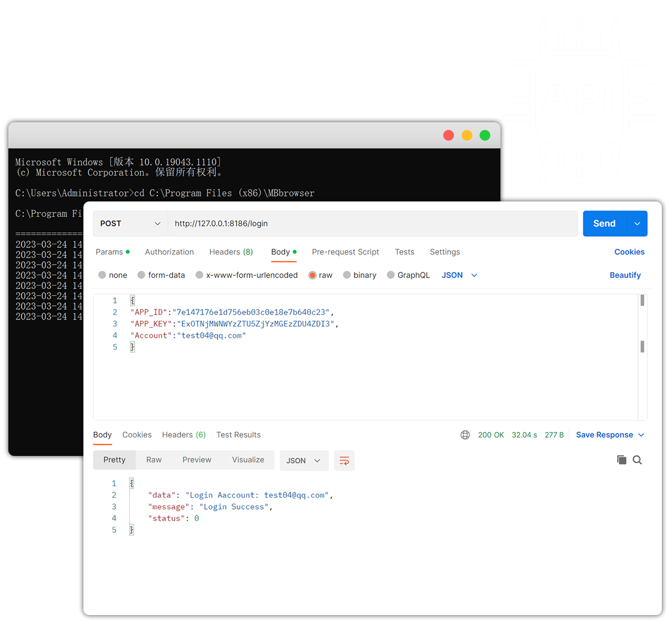672x627 pixels.
Task: Expand the Send button arrow options
Action: pyautogui.click(x=637, y=224)
